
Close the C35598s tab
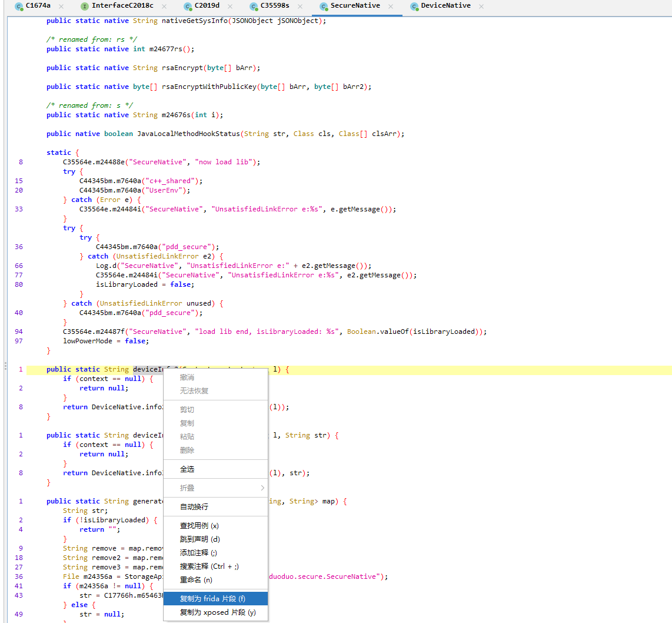tap(300, 6)
